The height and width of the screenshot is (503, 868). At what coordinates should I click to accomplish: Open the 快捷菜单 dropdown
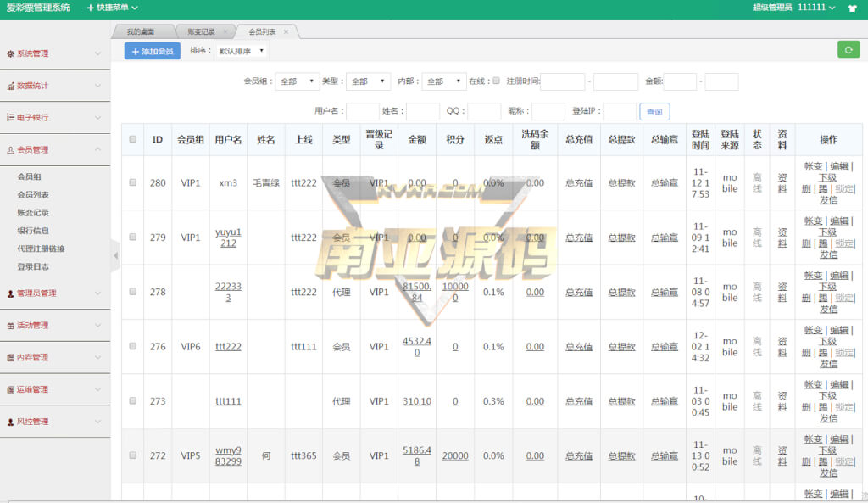(x=113, y=8)
